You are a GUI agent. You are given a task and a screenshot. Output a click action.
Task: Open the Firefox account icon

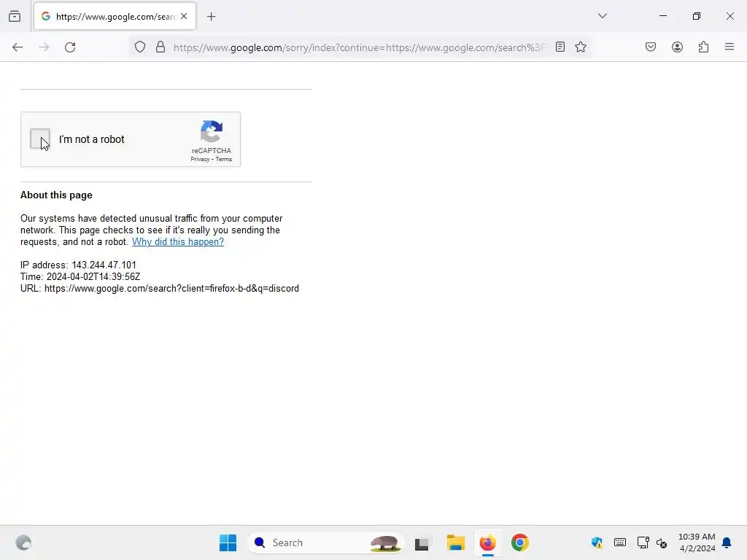coord(677,47)
